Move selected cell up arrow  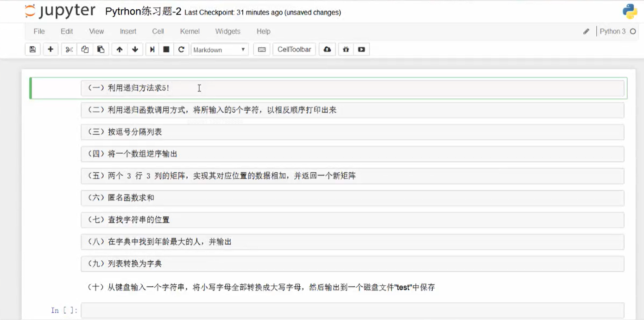pos(120,50)
